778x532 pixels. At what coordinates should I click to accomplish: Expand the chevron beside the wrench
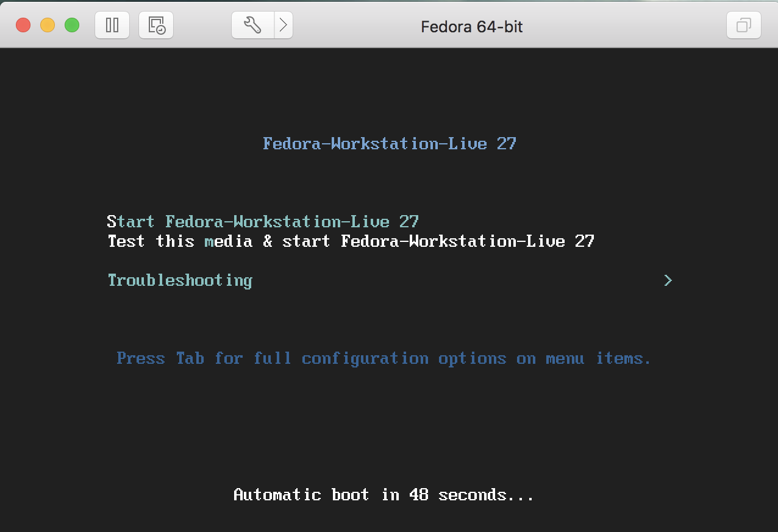click(284, 25)
